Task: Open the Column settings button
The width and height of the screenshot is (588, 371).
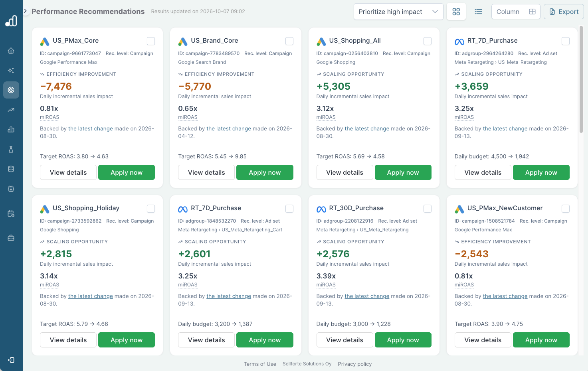Action: [x=516, y=12]
